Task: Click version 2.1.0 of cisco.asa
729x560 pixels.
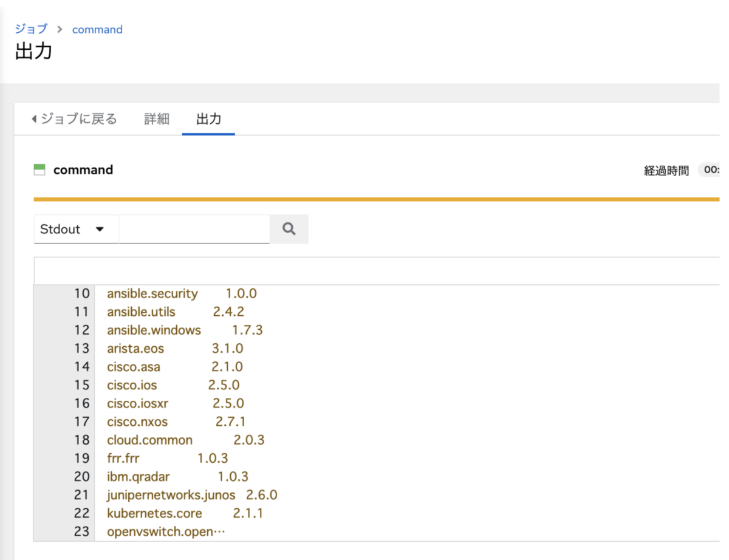Action: coord(227,366)
